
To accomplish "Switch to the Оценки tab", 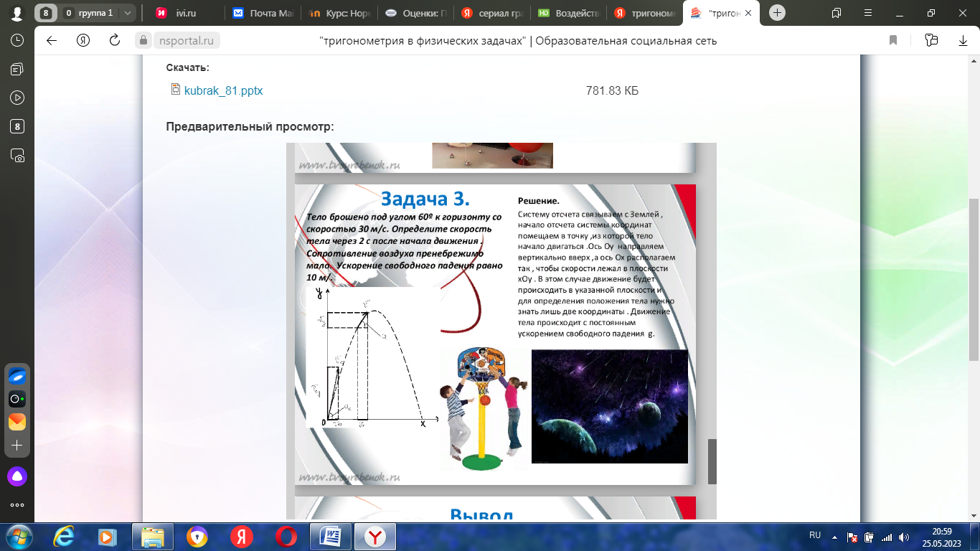I will [415, 13].
